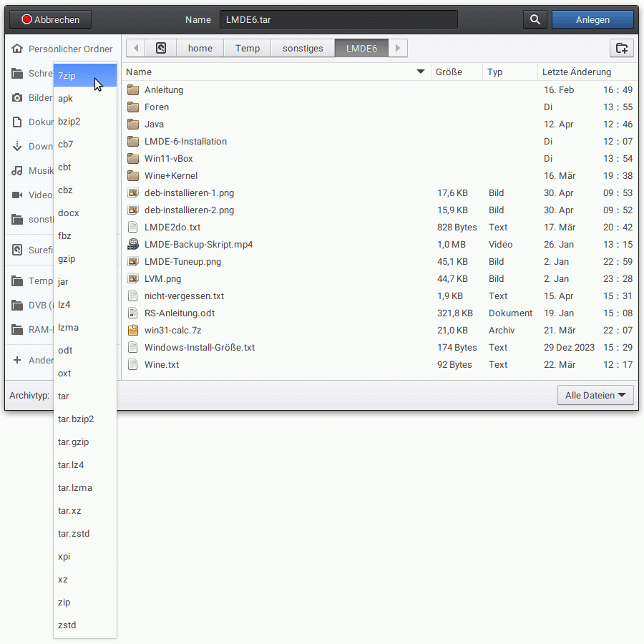Click the Musik note icon in sidebar
The width and height of the screenshot is (644, 644).
pyautogui.click(x=17, y=170)
